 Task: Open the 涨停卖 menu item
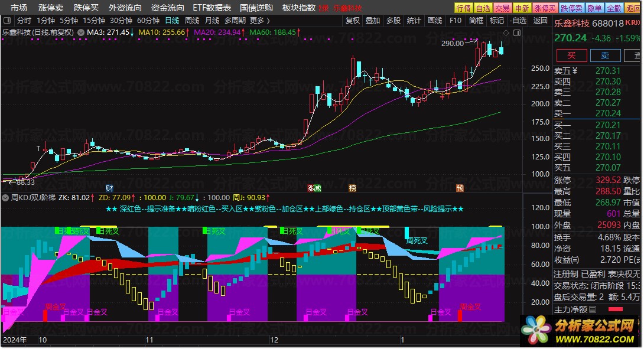click(x=51, y=8)
